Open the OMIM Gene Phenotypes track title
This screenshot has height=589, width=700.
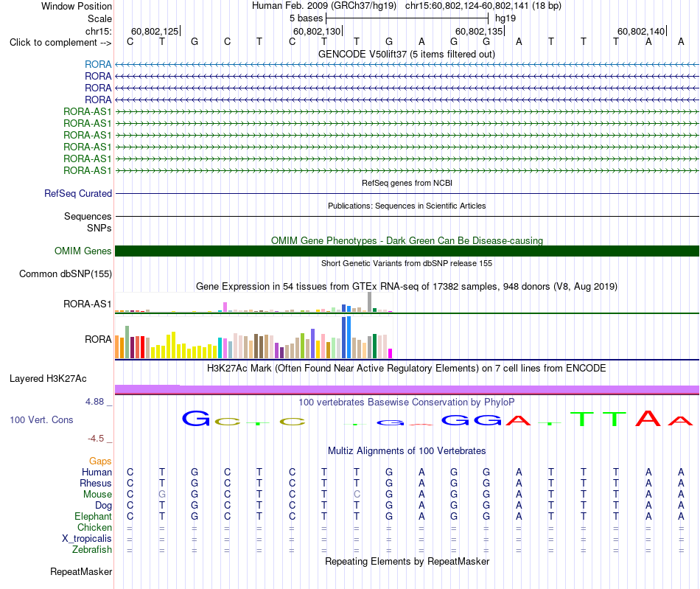pos(407,240)
